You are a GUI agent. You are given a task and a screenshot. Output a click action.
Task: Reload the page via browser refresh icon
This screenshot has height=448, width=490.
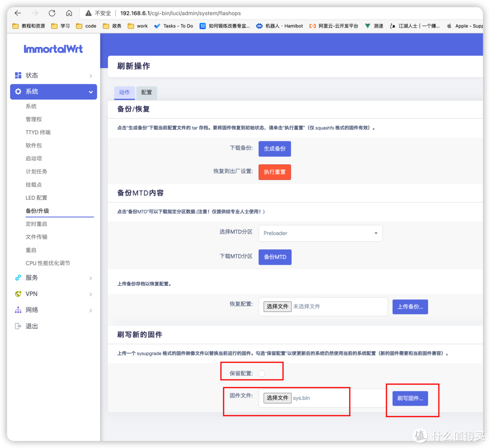pos(51,13)
